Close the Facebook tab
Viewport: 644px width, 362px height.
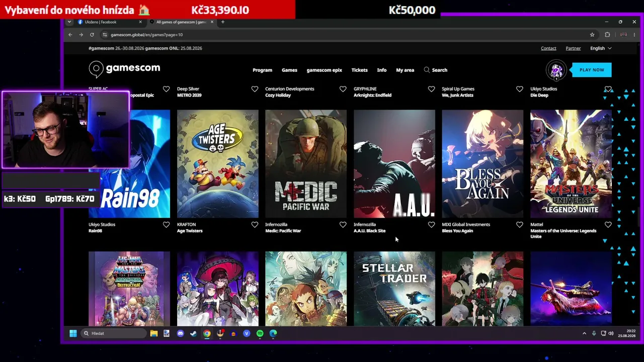[140, 22]
